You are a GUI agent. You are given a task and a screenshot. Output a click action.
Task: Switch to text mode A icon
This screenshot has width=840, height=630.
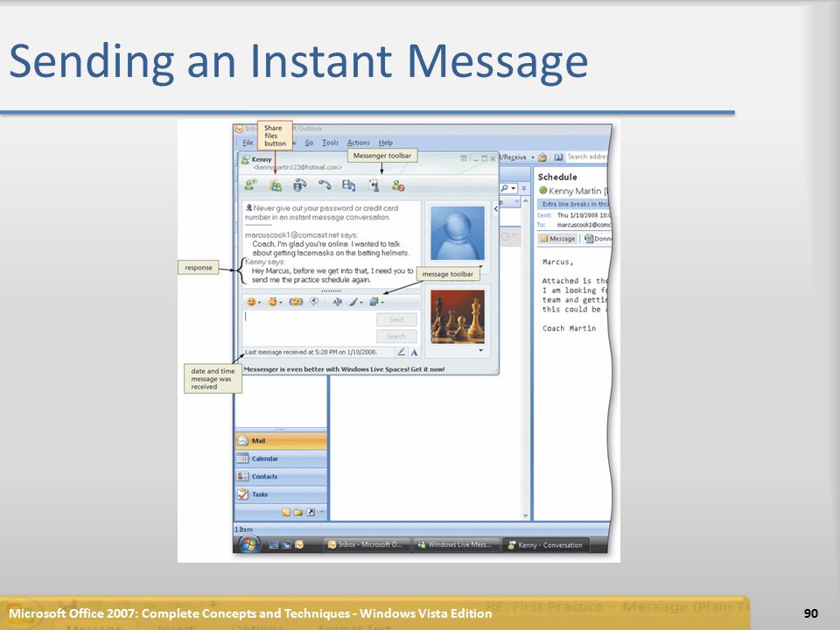click(x=414, y=352)
